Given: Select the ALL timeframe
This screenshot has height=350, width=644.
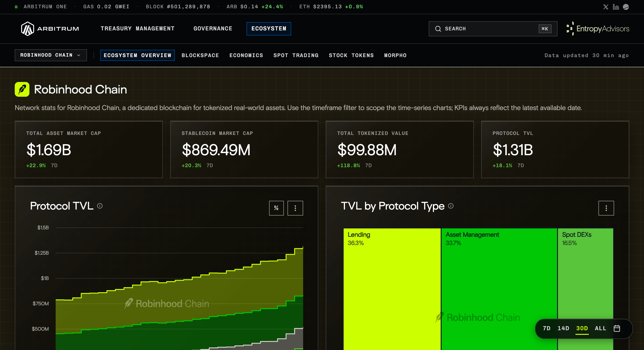Looking at the screenshot, I should coord(601,328).
